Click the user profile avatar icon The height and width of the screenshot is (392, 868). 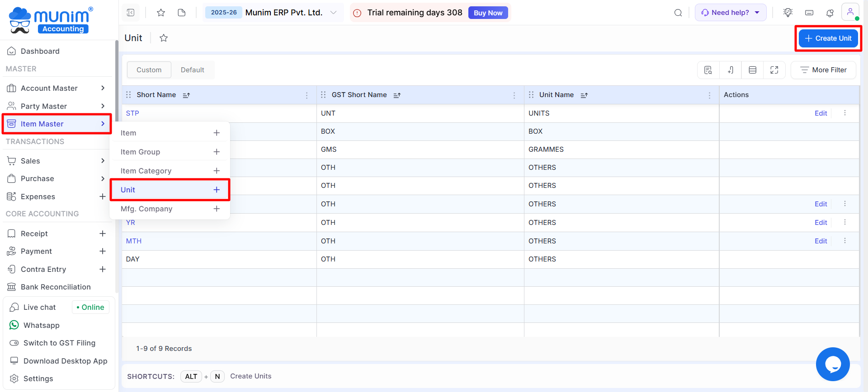850,12
